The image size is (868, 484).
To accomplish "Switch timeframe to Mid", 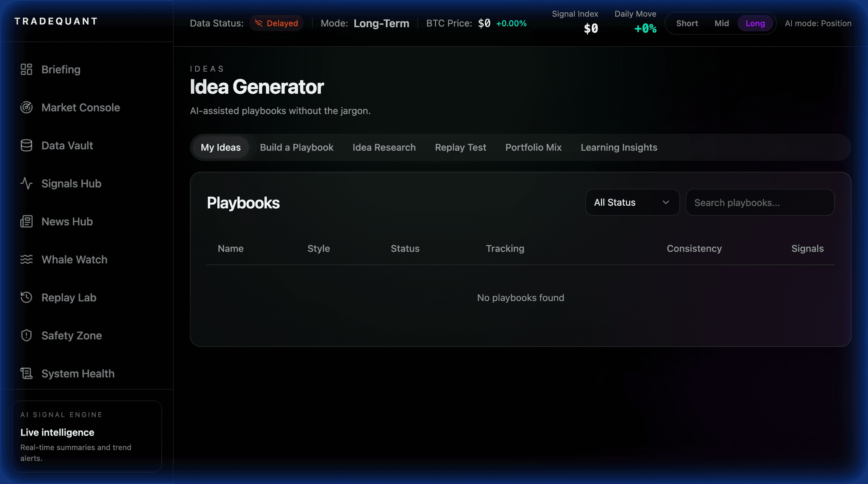I will coord(722,23).
